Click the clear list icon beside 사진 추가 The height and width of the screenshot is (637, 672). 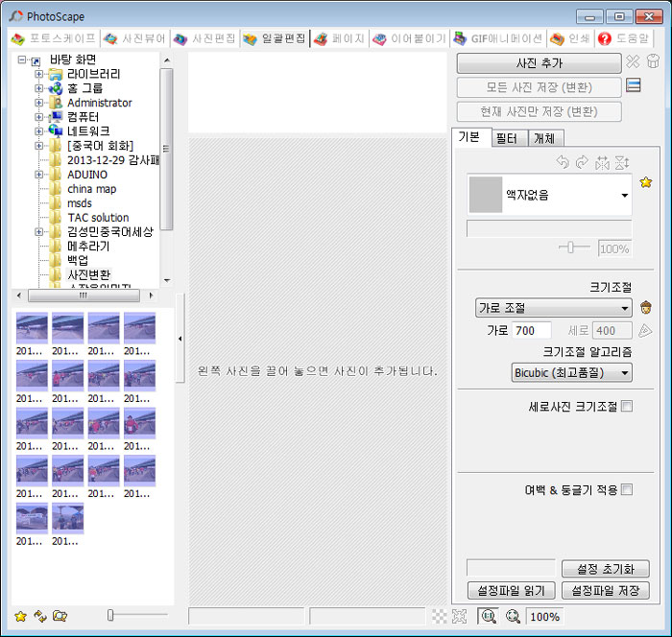[x=633, y=61]
